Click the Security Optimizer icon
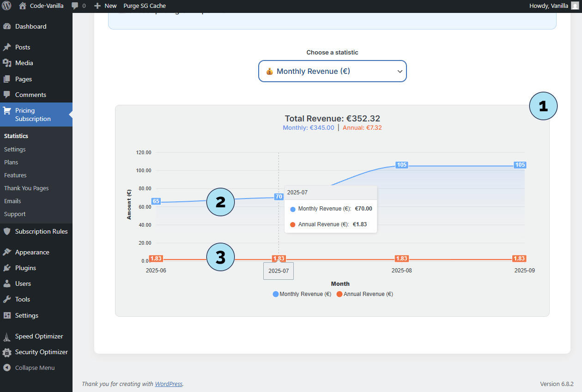Viewport: 582px width, 392px height. [7, 352]
